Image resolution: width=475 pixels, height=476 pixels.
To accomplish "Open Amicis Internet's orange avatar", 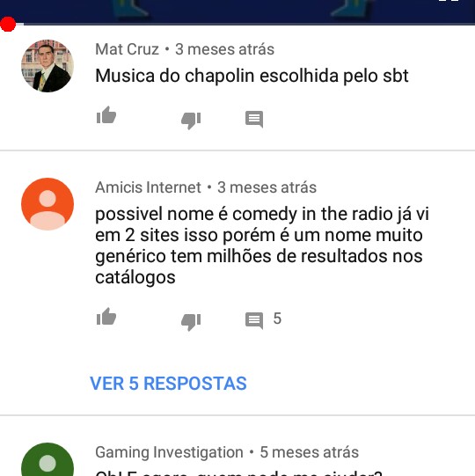I will click(x=47, y=204).
